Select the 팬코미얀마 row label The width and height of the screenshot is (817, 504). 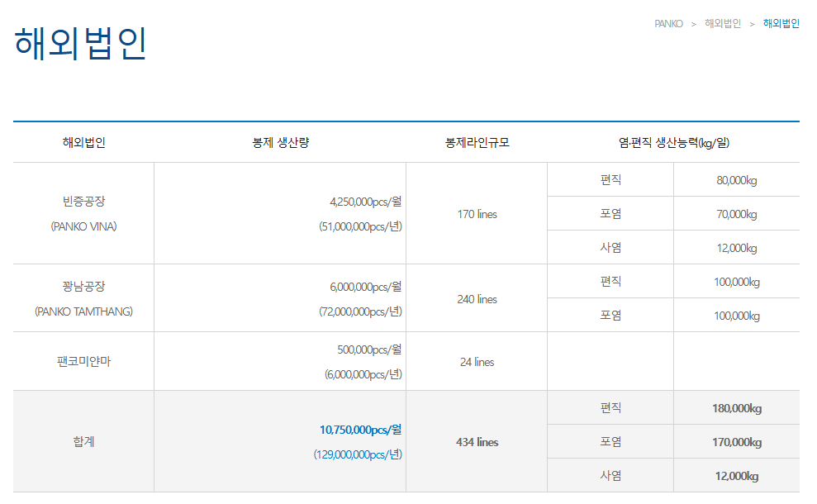83,360
